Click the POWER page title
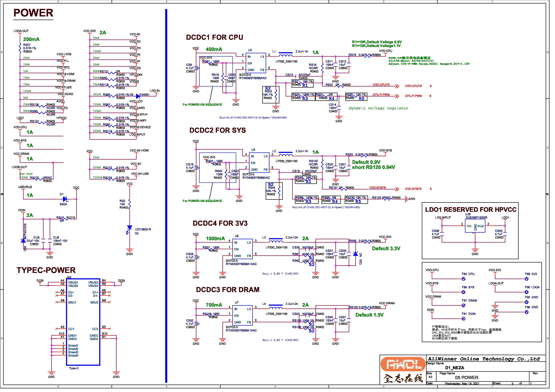555x392 pixels. pyautogui.click(x=34, y=13)
